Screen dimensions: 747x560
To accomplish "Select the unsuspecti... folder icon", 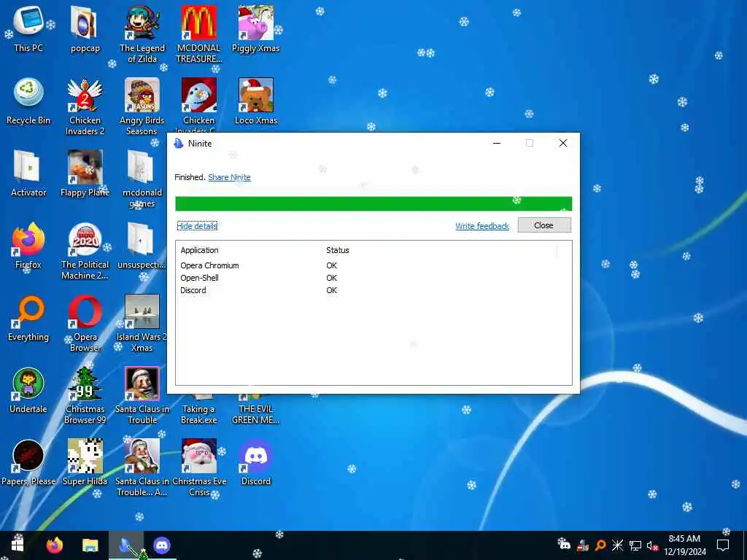I will click(142, 246).
